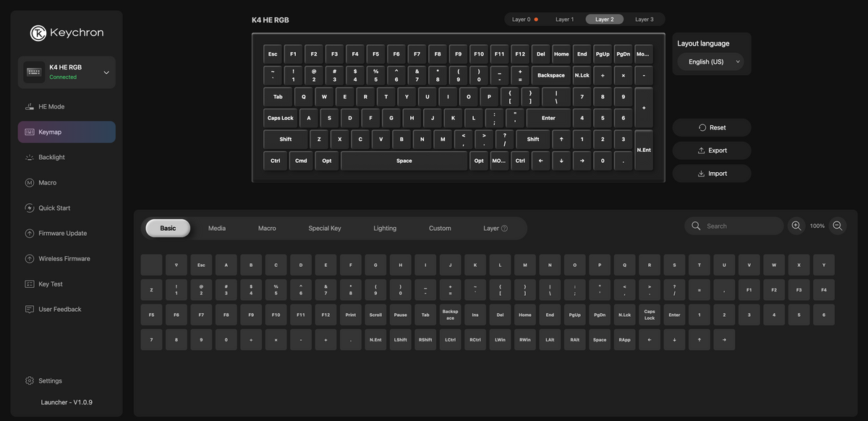
Task: Open the Custom keycode tab
Action: coord(440,228)
